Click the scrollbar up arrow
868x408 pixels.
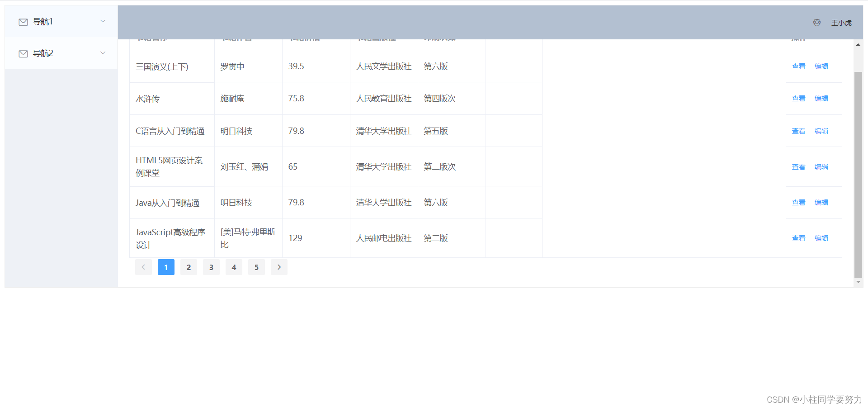click(858, 44)
